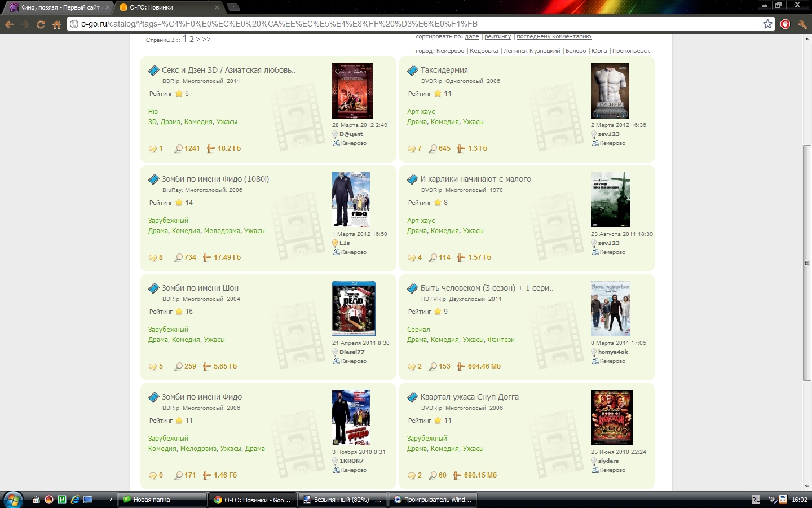
Task: Open Быть человеком (3 сезон) title
Action: coord(487,288)
